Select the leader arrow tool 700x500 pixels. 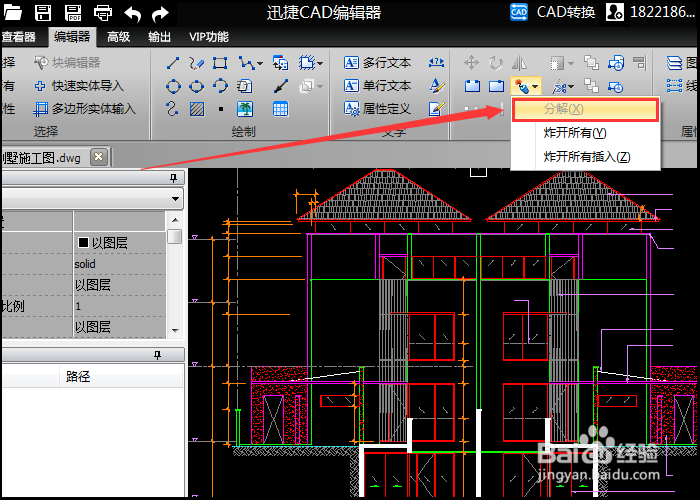pyautogui.click(x=280, y=86)
